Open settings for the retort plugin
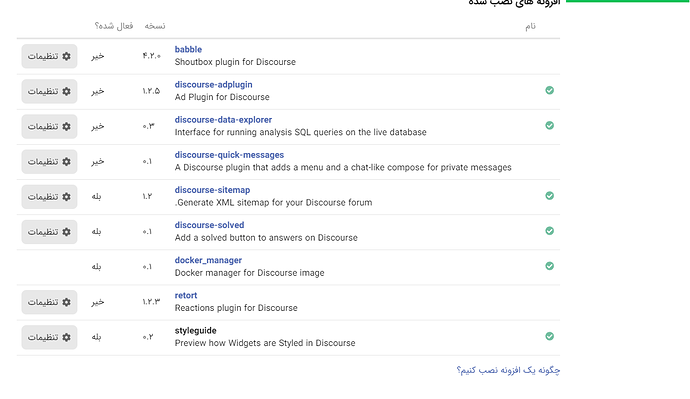 click(49, 302)
